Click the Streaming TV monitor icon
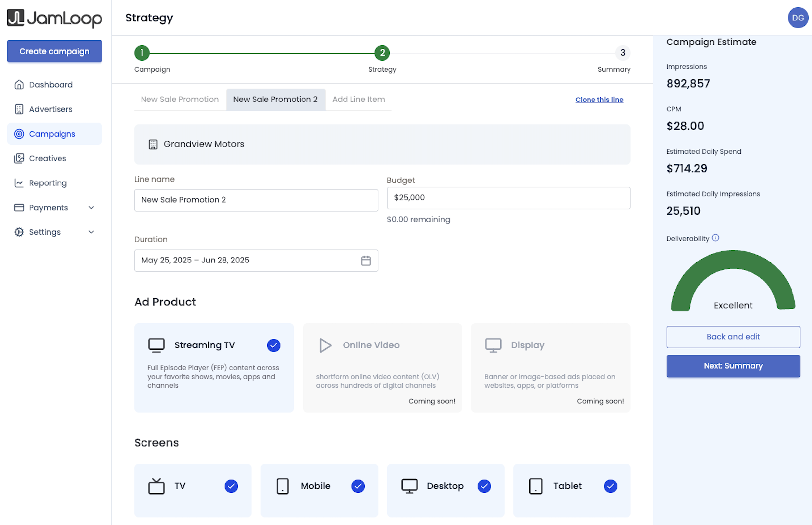This screenshot has height=525, width=812. point(156,345)
